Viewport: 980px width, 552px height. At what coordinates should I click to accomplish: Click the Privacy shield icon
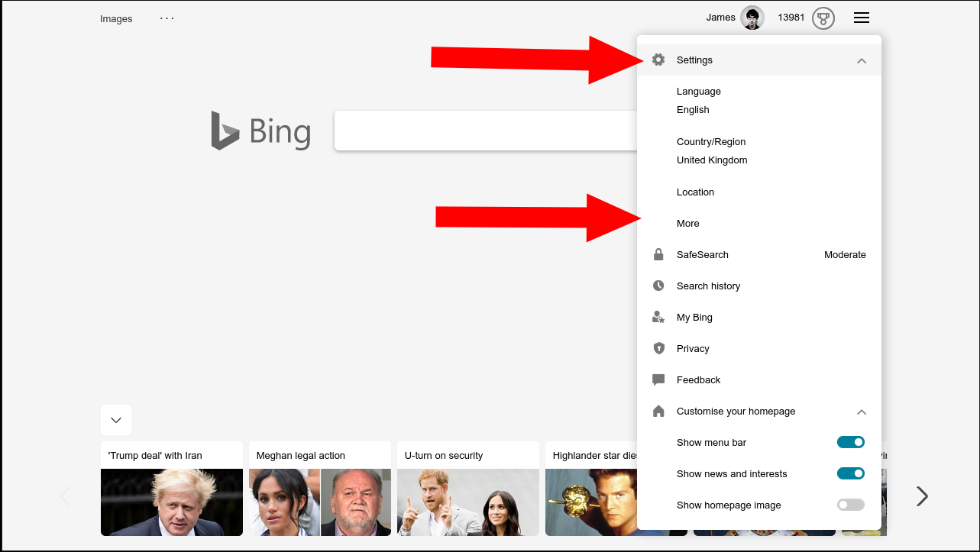pyautogui.click(x=658, y=348)
